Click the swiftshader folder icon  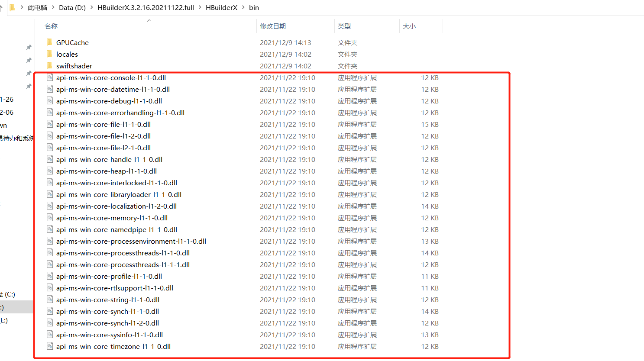[49, 66]
